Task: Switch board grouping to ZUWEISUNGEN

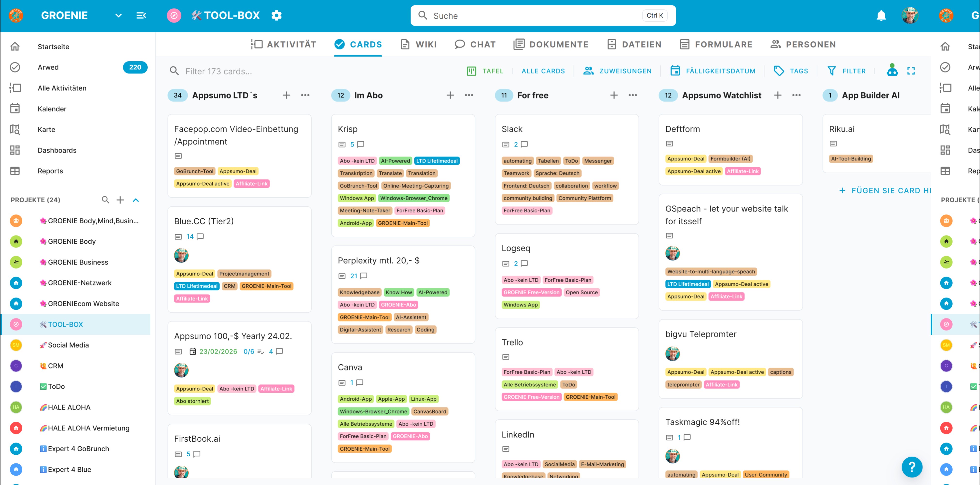Action: [x=617, y=71]
